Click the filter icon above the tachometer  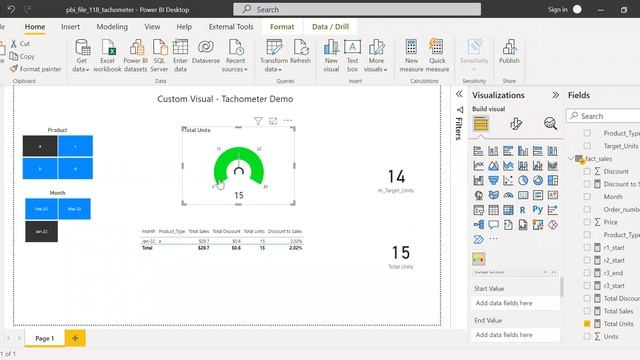pos(258,121)
